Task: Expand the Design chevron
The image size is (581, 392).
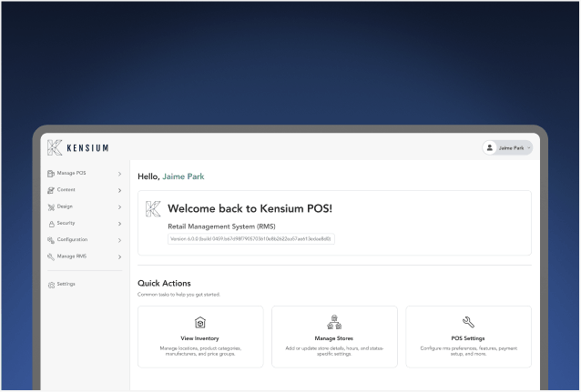Action: pyautogui.click(x=119, y=207)
